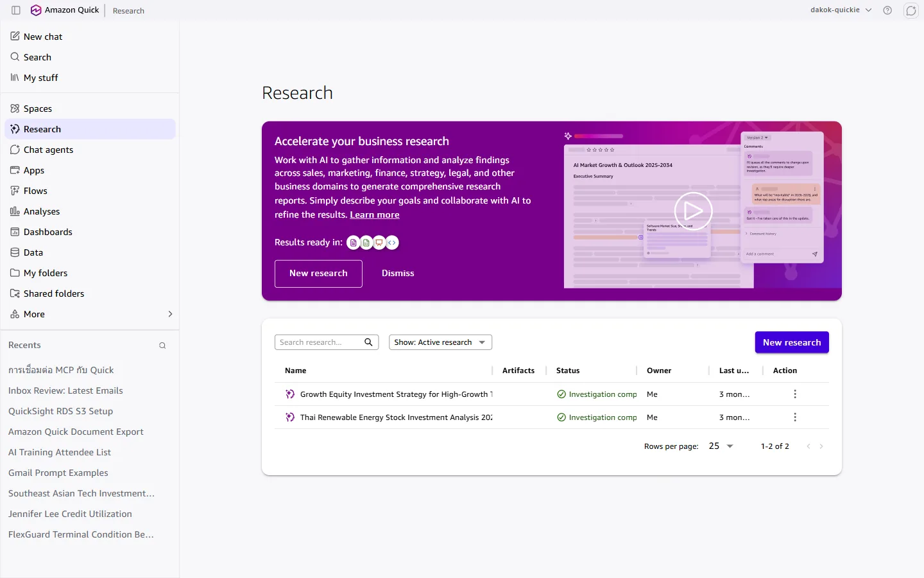924x578 pixels.
Task: Focus the Search research input field
Action: [319, 342]
